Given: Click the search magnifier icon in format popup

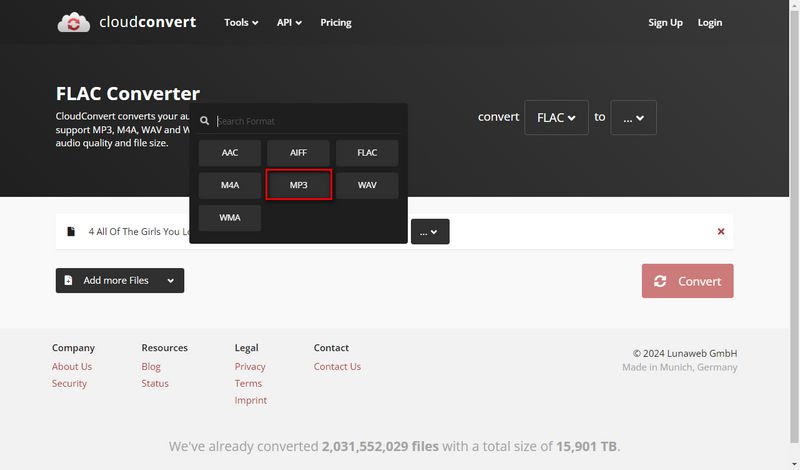Looking at the screenshot, I should (205, 121).
